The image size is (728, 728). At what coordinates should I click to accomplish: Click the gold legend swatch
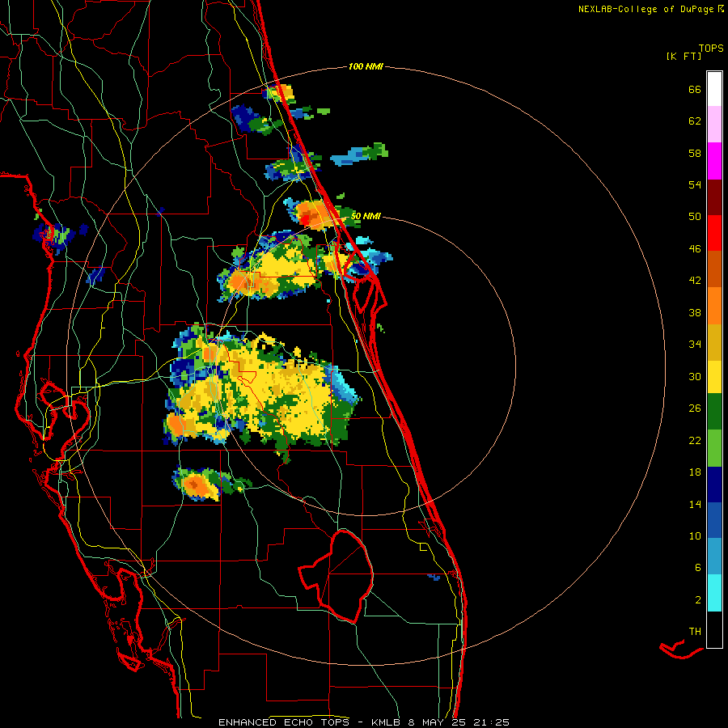point(714,342)
